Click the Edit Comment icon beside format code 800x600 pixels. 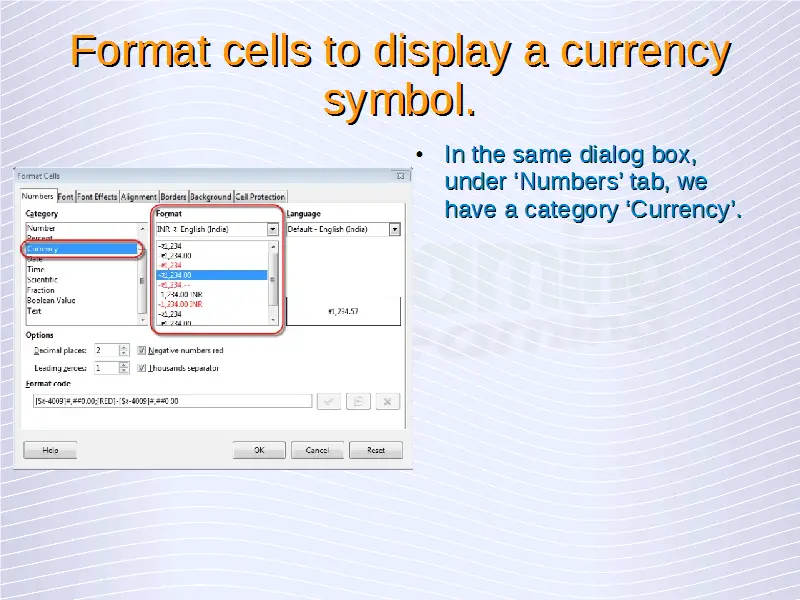(x=358, y=401)
